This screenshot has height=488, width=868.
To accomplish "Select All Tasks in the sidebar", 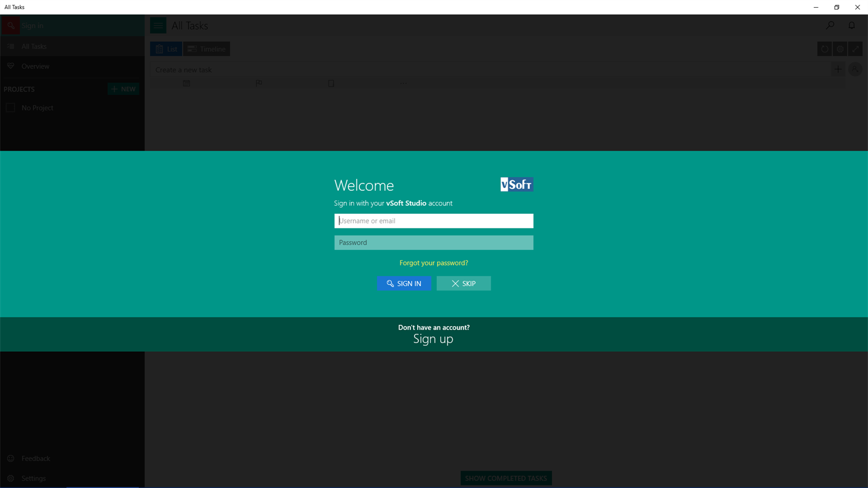I will click(72, 46).
